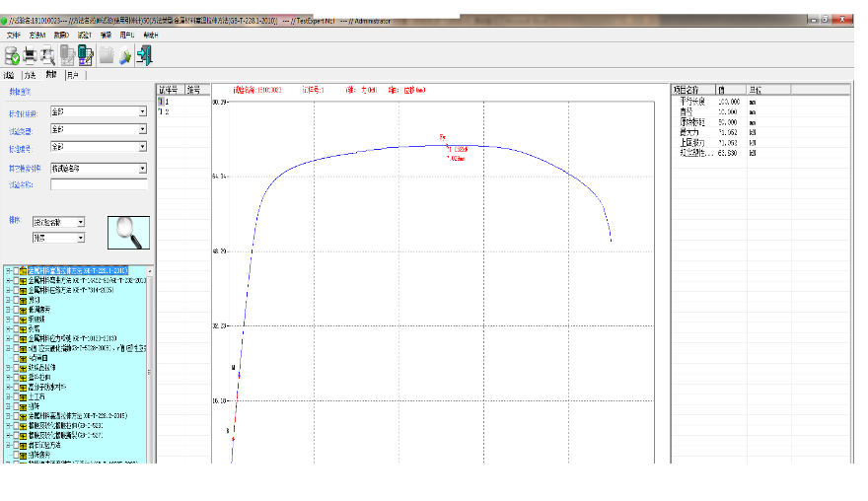The image size is (868, 501).
Task: Expand the 剪切 tree node
Action: pos(8,300)
